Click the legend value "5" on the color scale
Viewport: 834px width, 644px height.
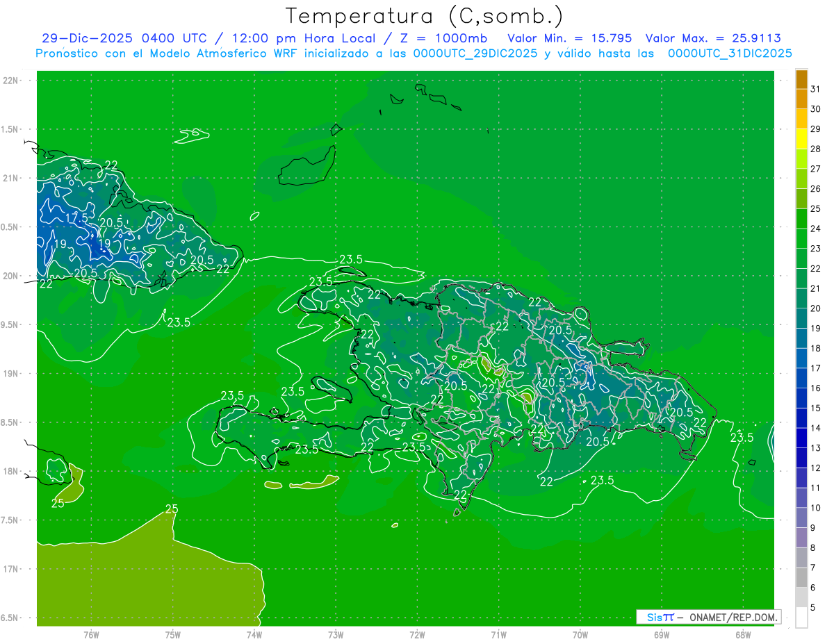tap(814, 608)
